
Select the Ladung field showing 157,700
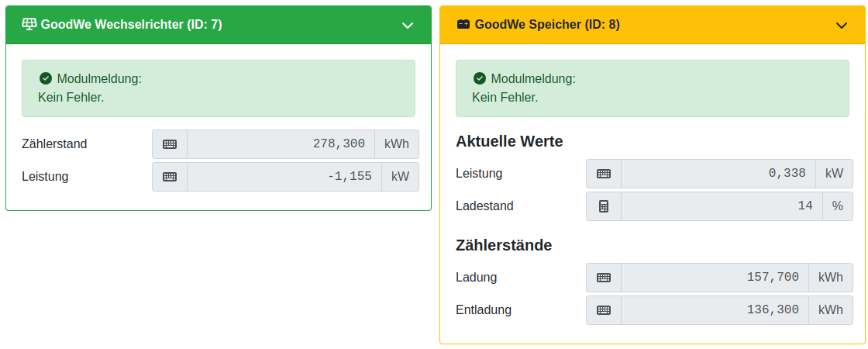(x=715, y=278)
